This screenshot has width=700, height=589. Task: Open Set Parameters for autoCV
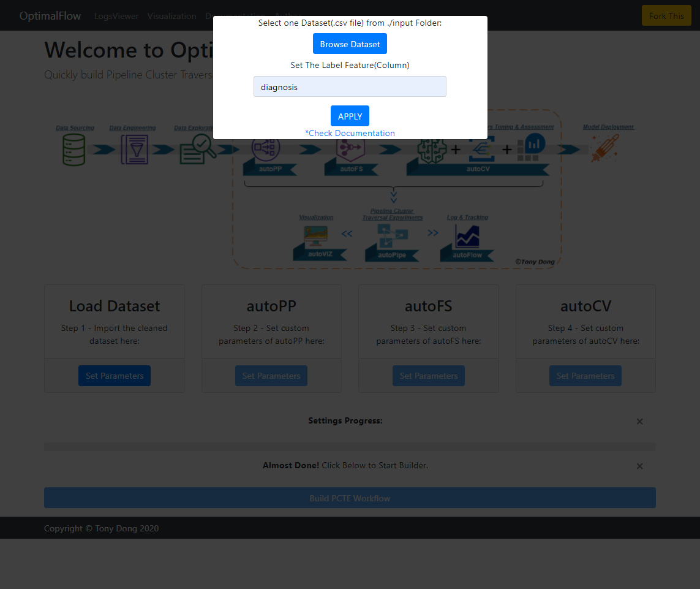pos(585,376)
